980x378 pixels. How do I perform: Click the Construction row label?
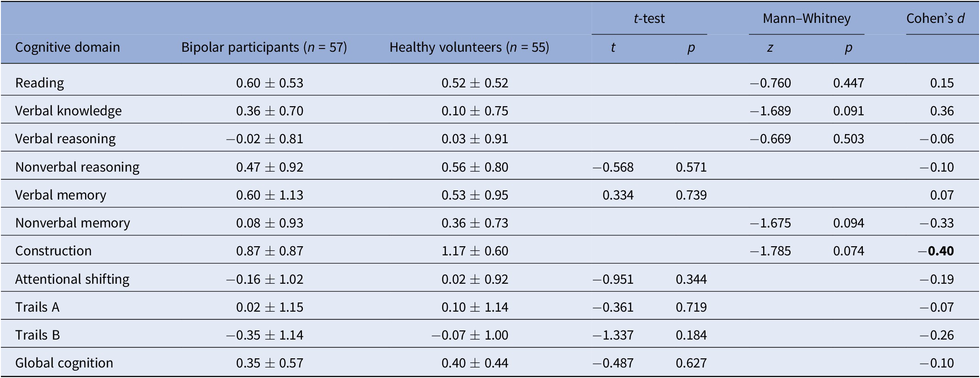pos(53,251)
